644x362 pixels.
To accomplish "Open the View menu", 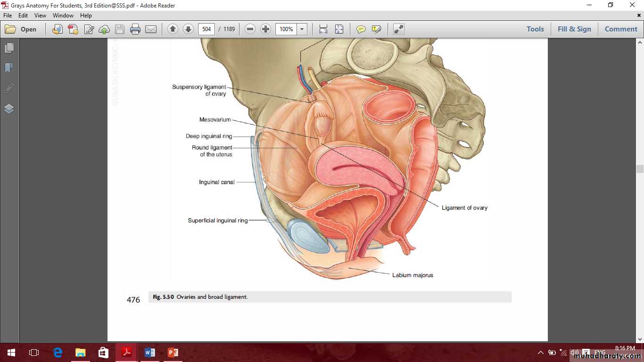I will point(40,16).
